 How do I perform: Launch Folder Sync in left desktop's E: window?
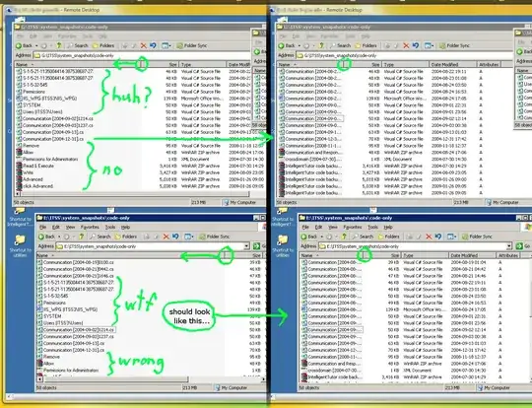coord(215,237)
